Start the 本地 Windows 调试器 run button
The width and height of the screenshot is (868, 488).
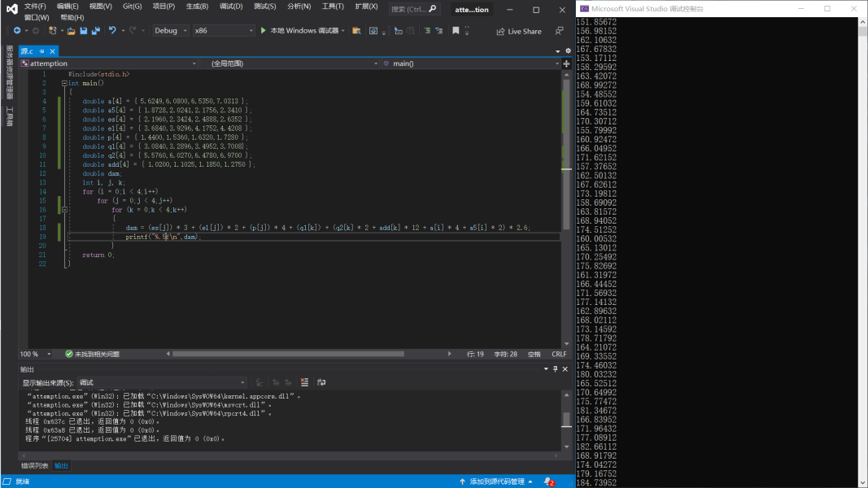(299, 31)
